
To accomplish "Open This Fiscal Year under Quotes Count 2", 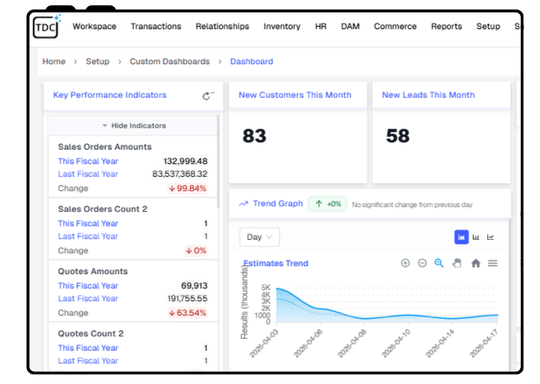I will pos(88,348).
